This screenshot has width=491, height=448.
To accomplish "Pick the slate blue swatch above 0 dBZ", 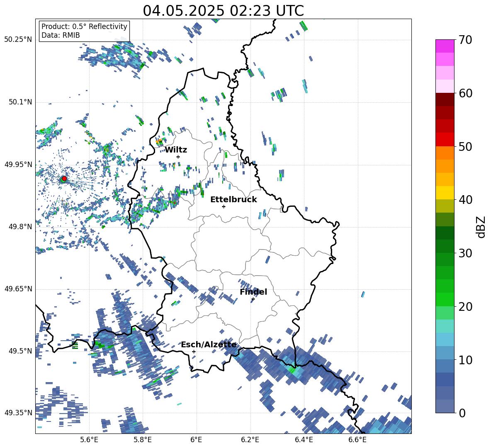I will pos(445,407).
